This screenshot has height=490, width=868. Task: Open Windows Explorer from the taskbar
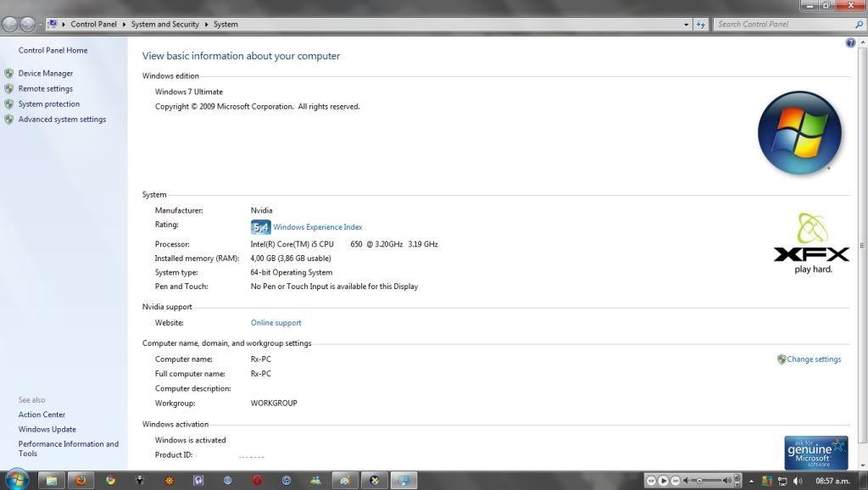point(52,481)
